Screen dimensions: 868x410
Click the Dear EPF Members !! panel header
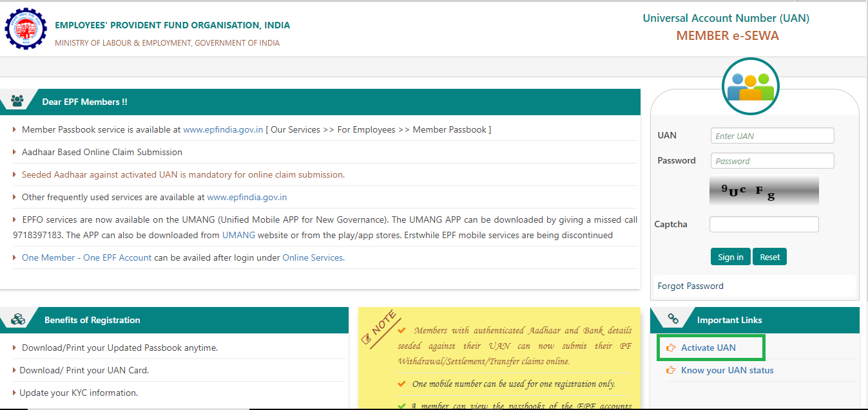click(320, 102)
